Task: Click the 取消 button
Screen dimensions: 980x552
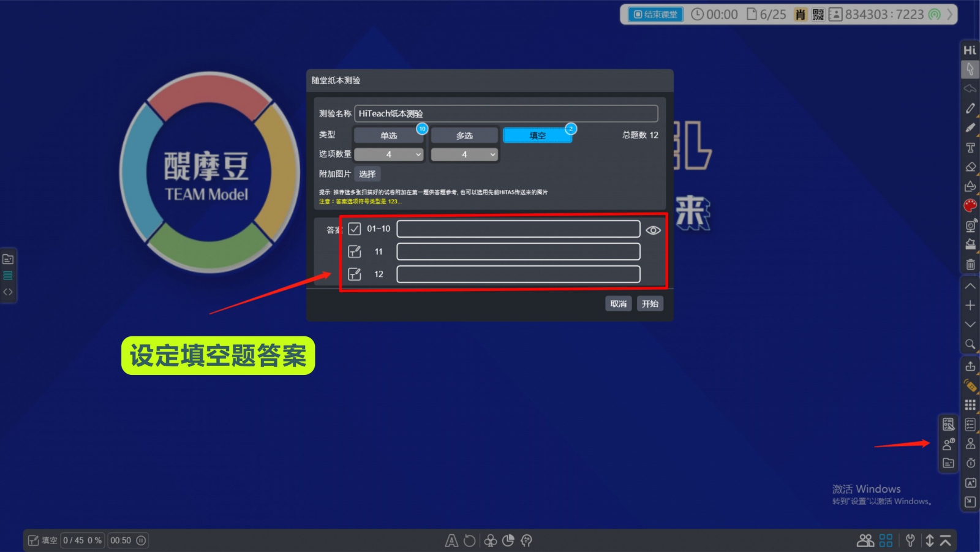Action: click(618, 304)
